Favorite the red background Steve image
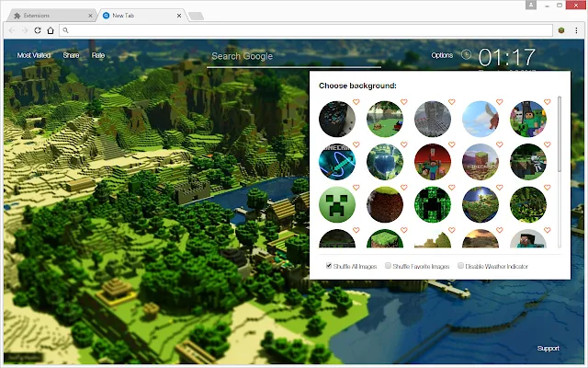This screenshot has width=588, height=368. [x=451, y=144]
